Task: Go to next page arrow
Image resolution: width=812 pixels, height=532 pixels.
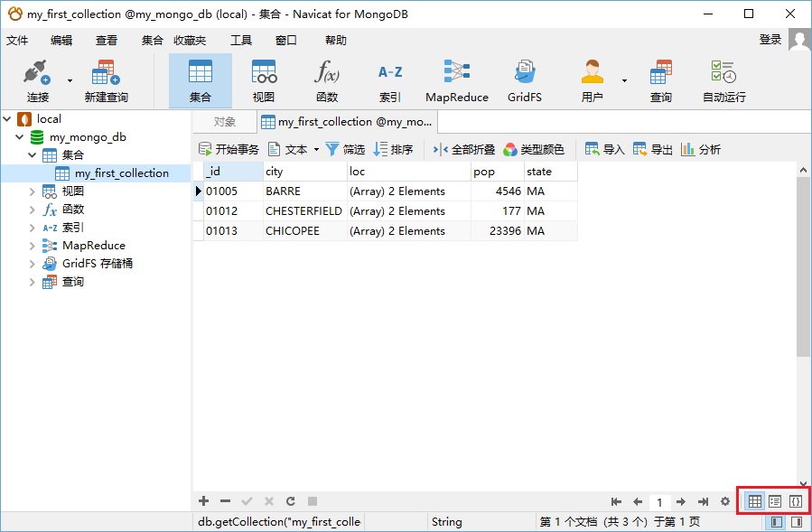Action: point(681,501)
